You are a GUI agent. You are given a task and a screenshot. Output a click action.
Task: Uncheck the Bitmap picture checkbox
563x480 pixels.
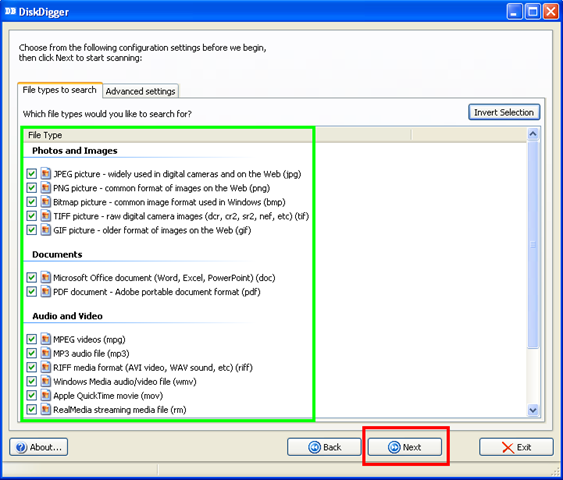point(32,202)
